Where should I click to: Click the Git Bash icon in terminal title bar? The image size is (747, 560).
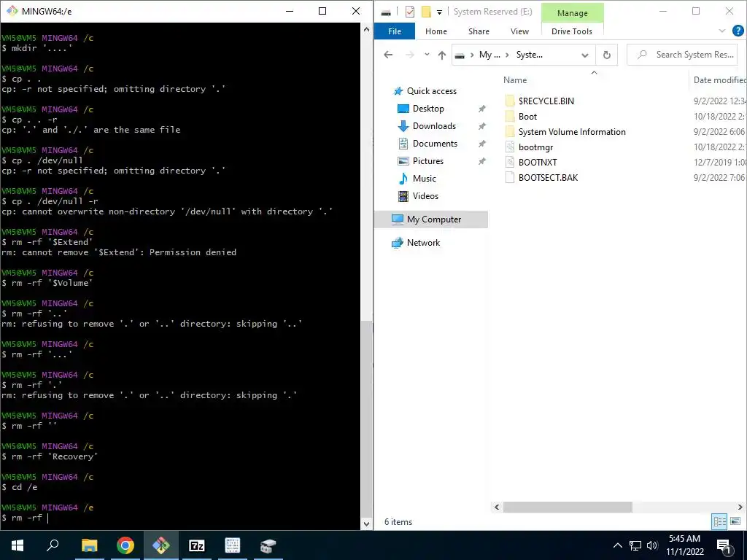(x=12, y=10)
